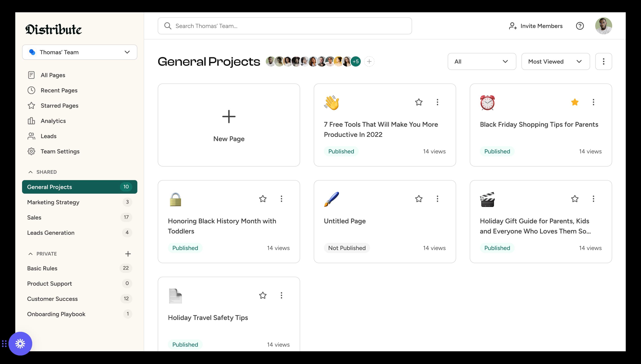Click the purple floating widget button
The image size is (641, 364).
click(x=20, y=343)
